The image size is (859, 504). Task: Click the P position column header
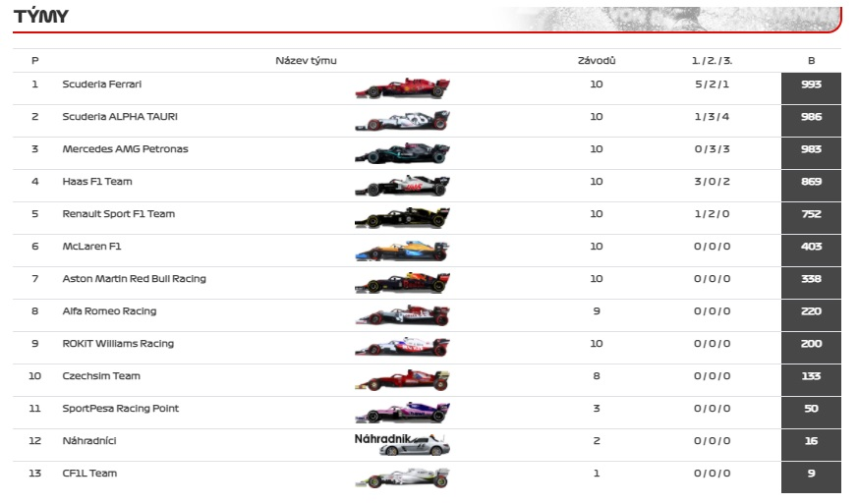35,61
